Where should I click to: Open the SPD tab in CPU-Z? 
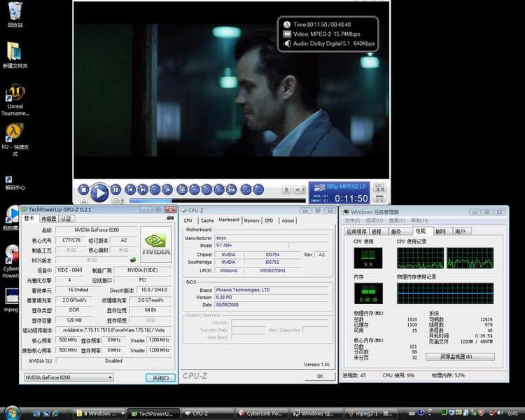tap(269, 220)
